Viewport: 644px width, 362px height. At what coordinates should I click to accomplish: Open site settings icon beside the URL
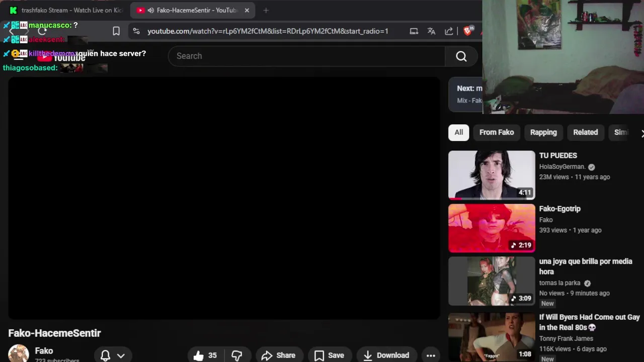pos(136,31)
